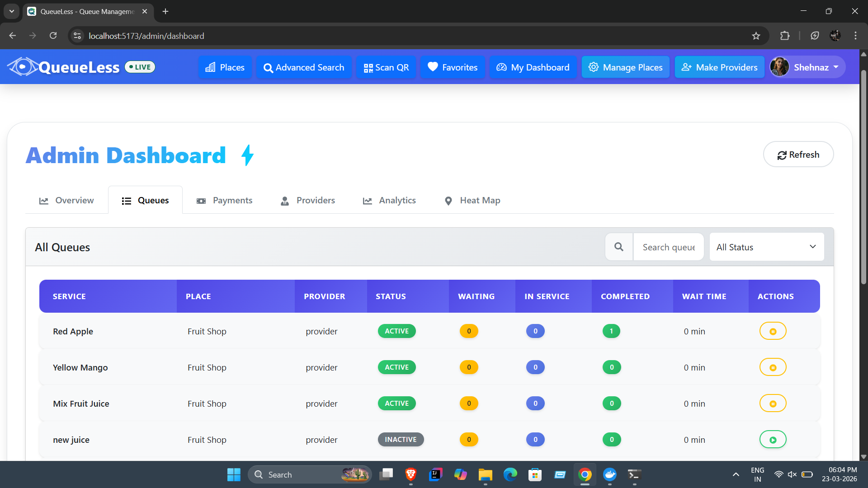This screenshot has height=488, width=868.
Task: Open tab search dropdown arrow
Action: [x=11, y=11]
